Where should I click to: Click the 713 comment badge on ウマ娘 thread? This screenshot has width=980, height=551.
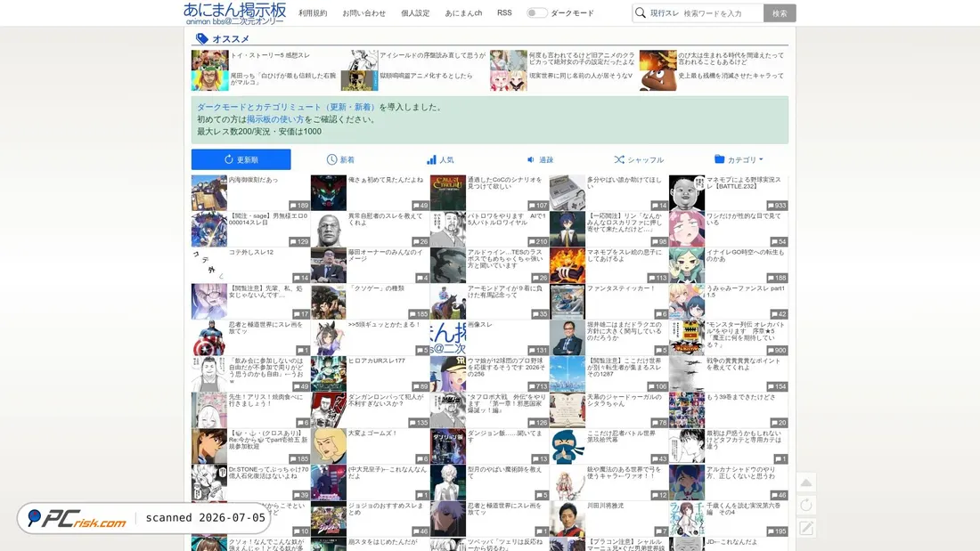[x=538, y=386]
